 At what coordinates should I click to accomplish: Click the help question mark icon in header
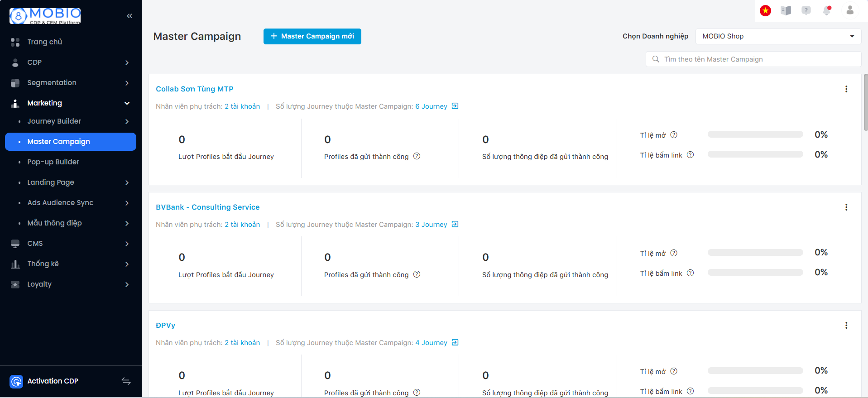pyautogui.click(x=806, y=10)
